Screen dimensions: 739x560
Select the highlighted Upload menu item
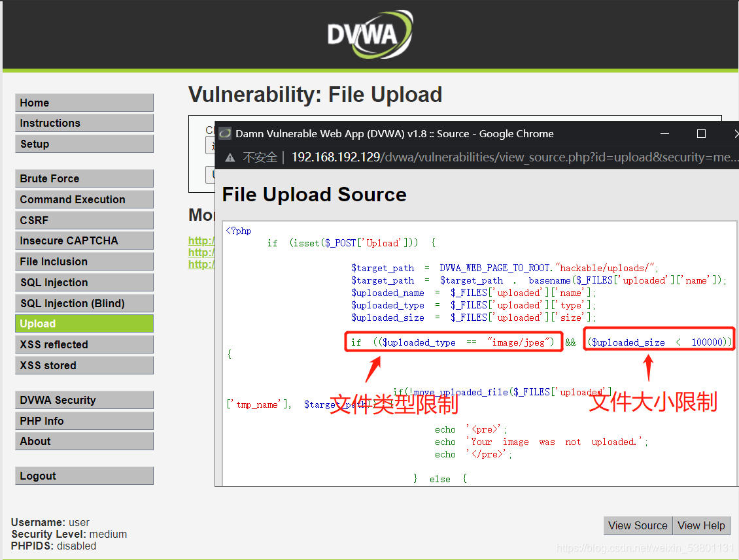[x=84, y=323]
